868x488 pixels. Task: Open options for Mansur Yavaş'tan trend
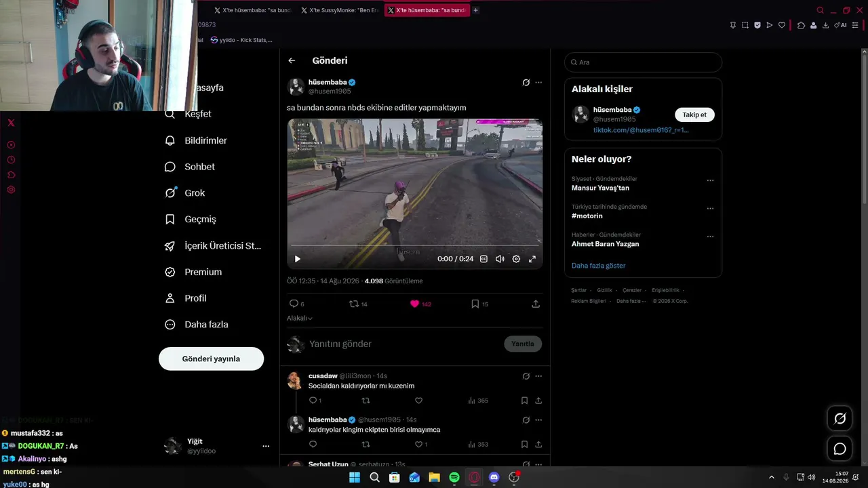coord(710,181)
